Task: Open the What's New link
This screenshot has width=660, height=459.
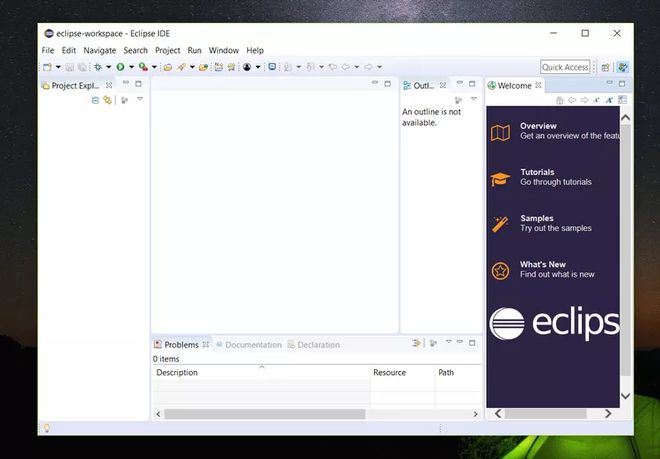Action: click(543, 270)
